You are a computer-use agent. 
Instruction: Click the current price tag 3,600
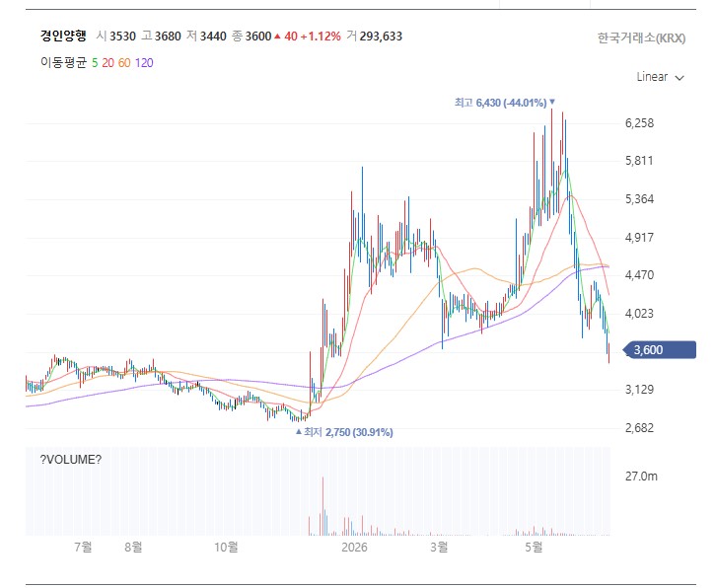[660, 350]
